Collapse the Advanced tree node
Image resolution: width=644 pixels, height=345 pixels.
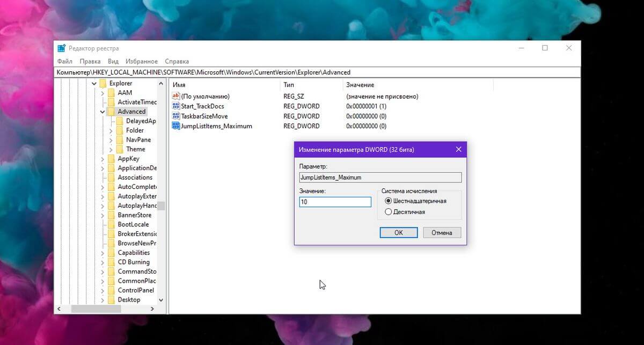[103, 112]
